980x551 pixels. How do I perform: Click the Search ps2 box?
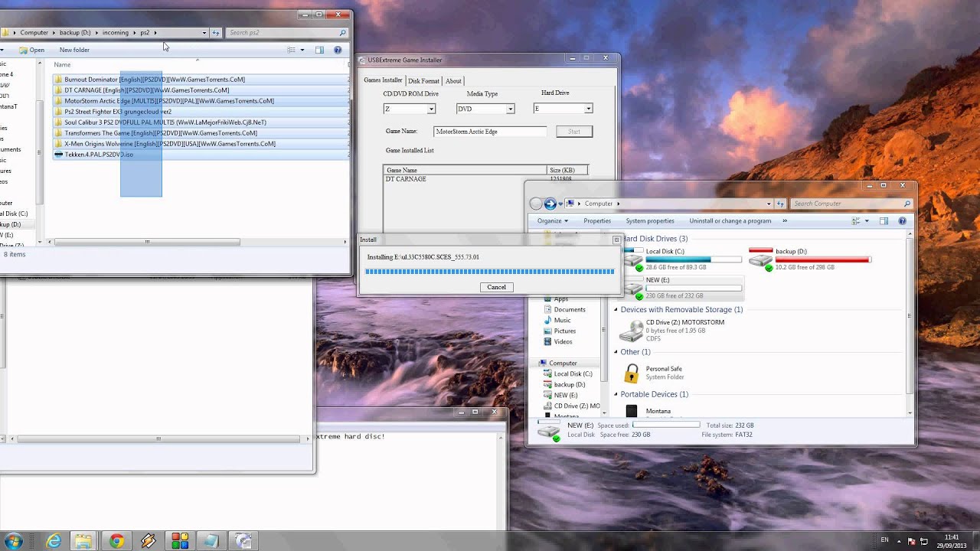click(282, 33)
